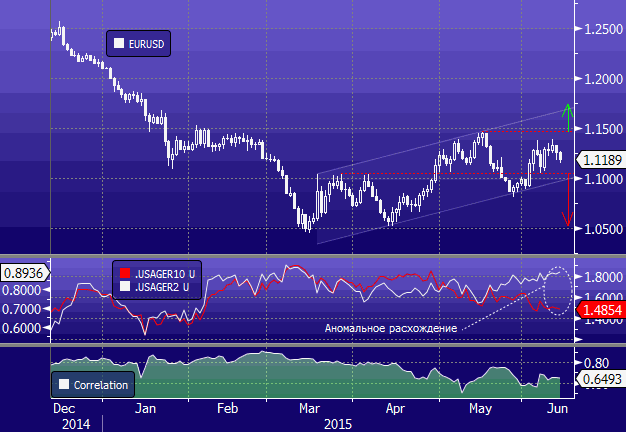Viewport: 626px width, 432px height.
Task: Click the red .USAGER10 U legend swatch
Action: (124, 272)
